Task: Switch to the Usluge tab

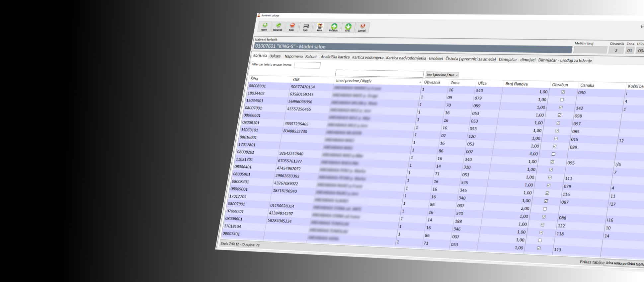Action: coord(275,56)
